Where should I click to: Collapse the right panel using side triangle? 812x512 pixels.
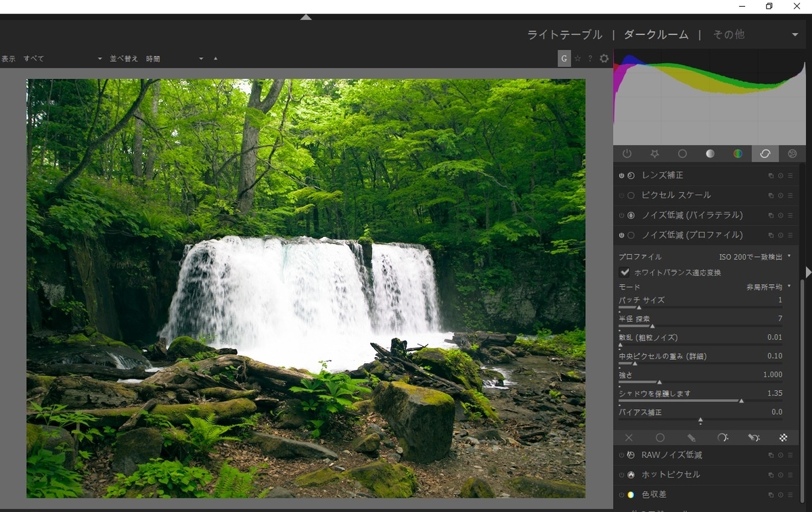point(808,272)
